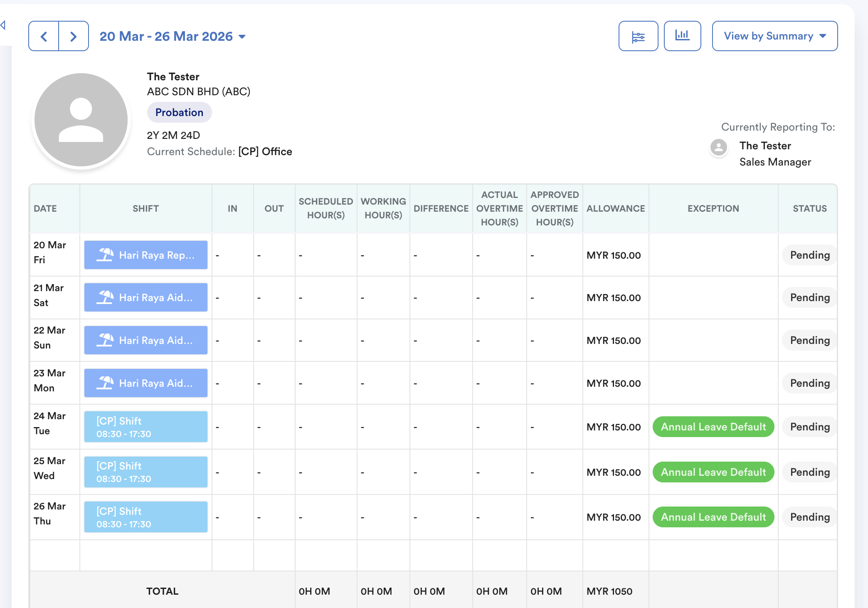Select the [CP] Shift block on 24 Mar
Viewport: 868px width, 608px height.
pos(146,427)
